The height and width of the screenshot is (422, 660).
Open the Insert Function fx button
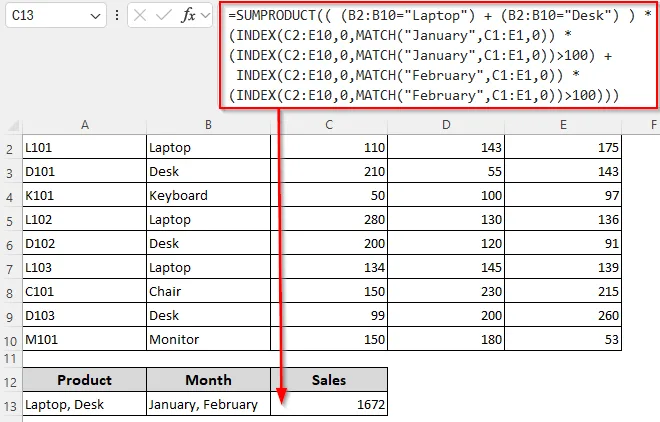(x=188, y=16)
